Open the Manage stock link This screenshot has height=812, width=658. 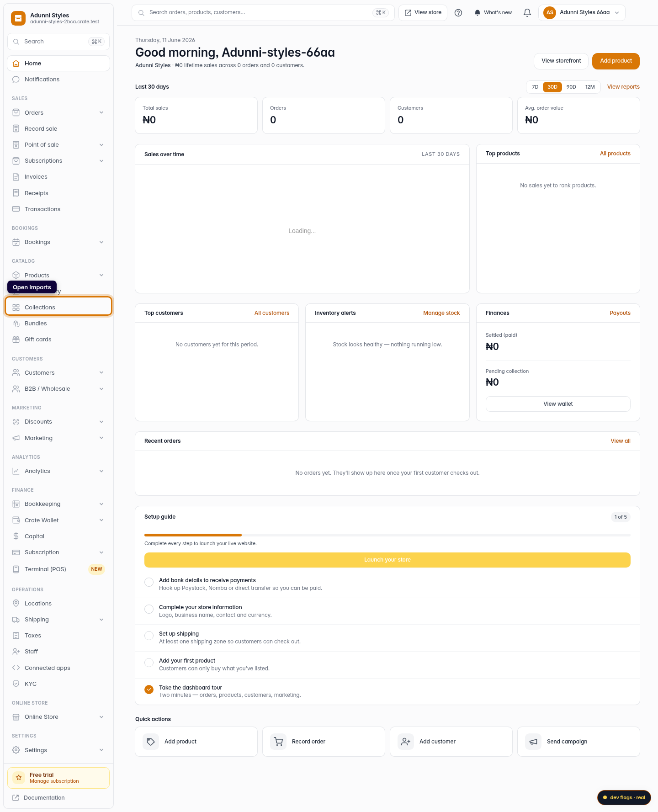click(x=441, y=313)
